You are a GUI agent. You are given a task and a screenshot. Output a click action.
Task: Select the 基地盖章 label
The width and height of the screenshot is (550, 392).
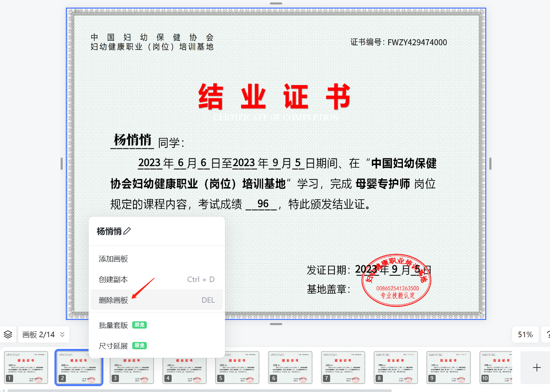328,289
